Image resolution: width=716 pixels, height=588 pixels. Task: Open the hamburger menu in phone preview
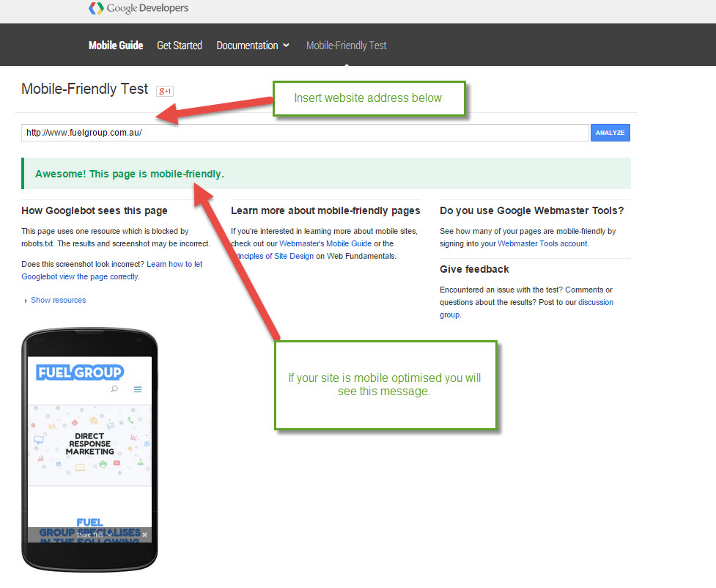[x=138, y=389]
